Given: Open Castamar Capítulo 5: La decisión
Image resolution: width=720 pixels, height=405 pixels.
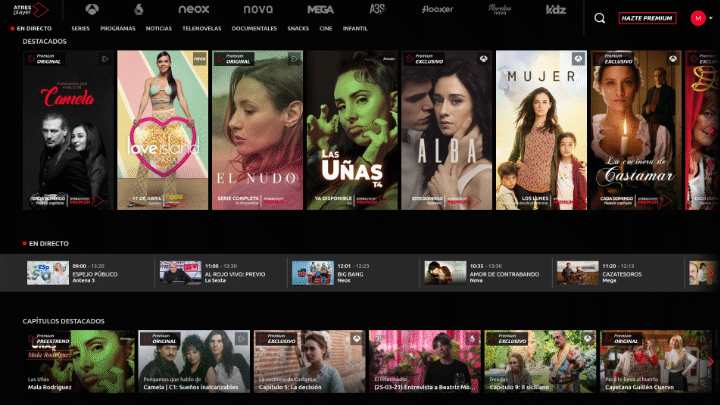Looking at the screenshot, I should [x=309, y=361].
